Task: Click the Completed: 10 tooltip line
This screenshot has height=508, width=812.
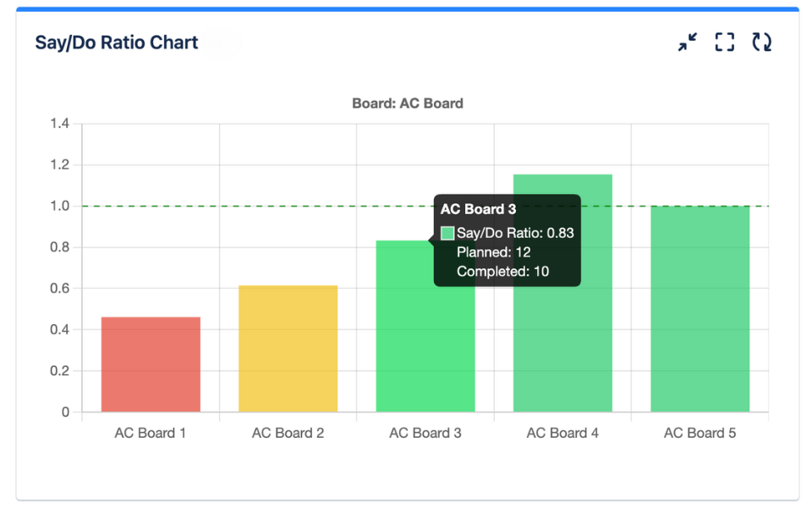Action: pos(502,272)
